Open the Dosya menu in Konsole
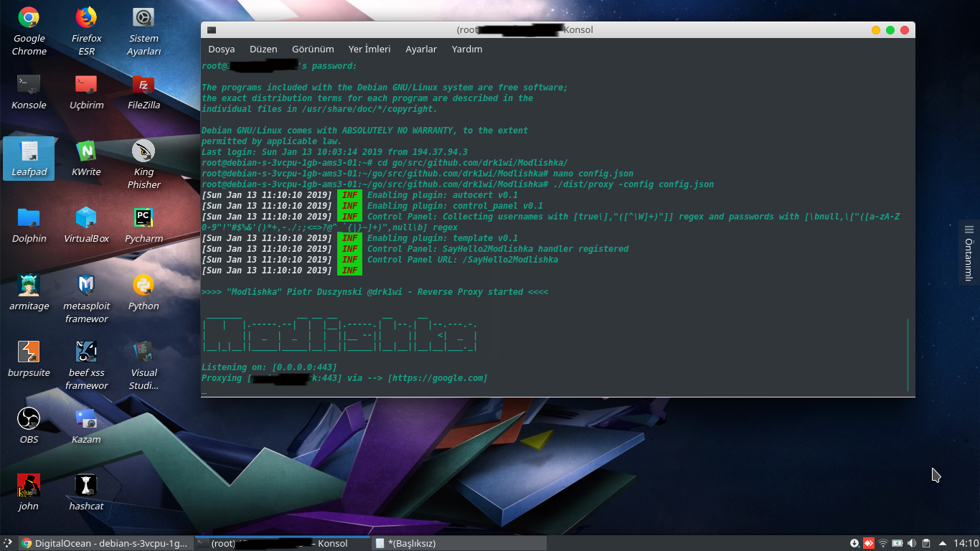 click(221, 49)
